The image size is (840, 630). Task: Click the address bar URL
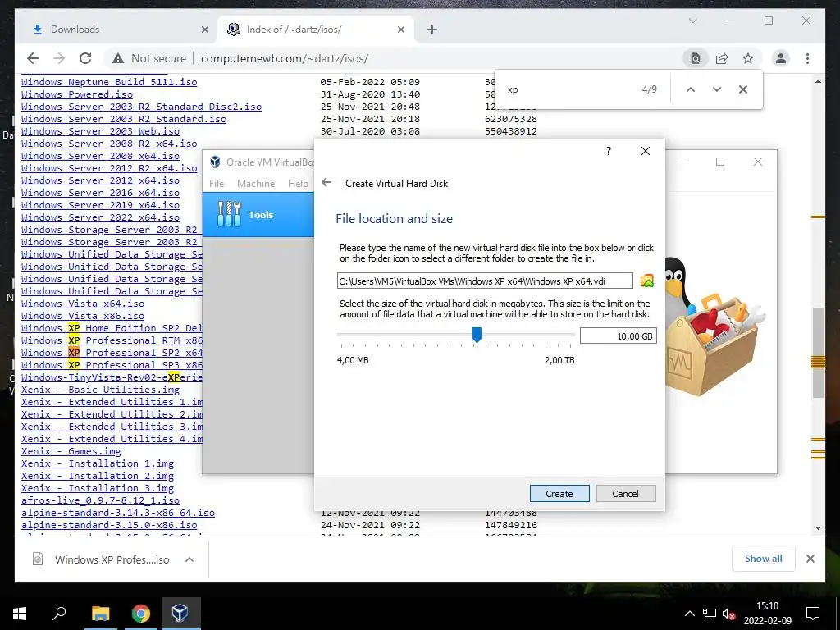285,58
